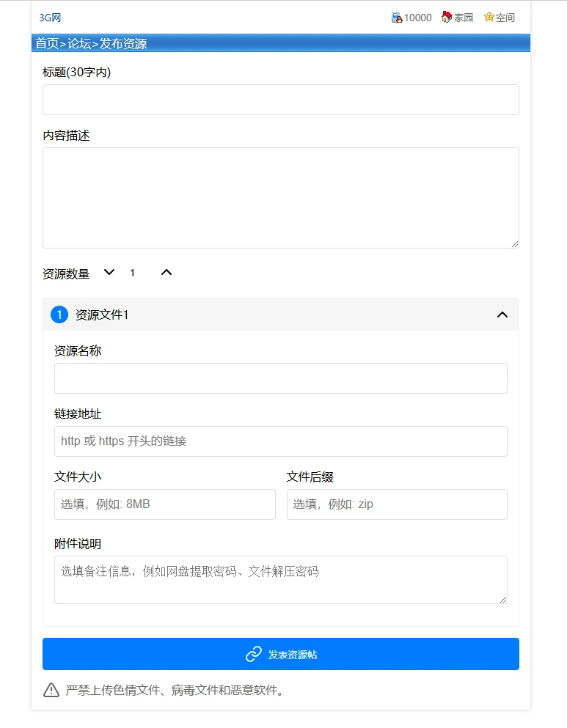
Task: Click the warning triangle icon
Action: click(x=51, y=690)
